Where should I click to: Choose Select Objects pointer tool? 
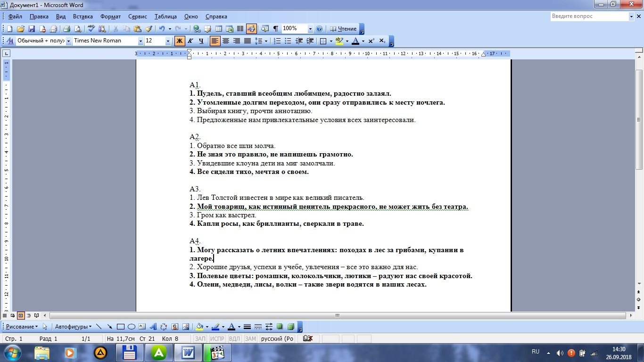[45, 327]
